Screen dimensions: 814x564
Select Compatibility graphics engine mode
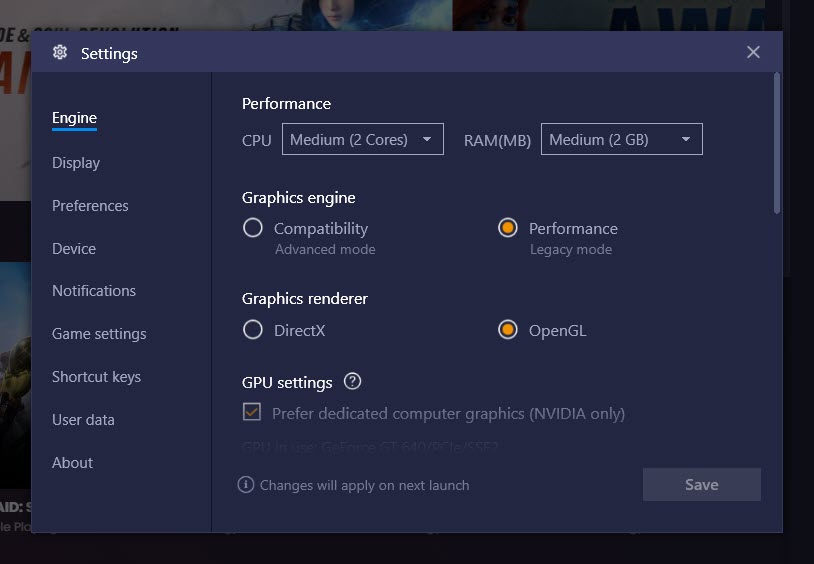coord(253,227)
